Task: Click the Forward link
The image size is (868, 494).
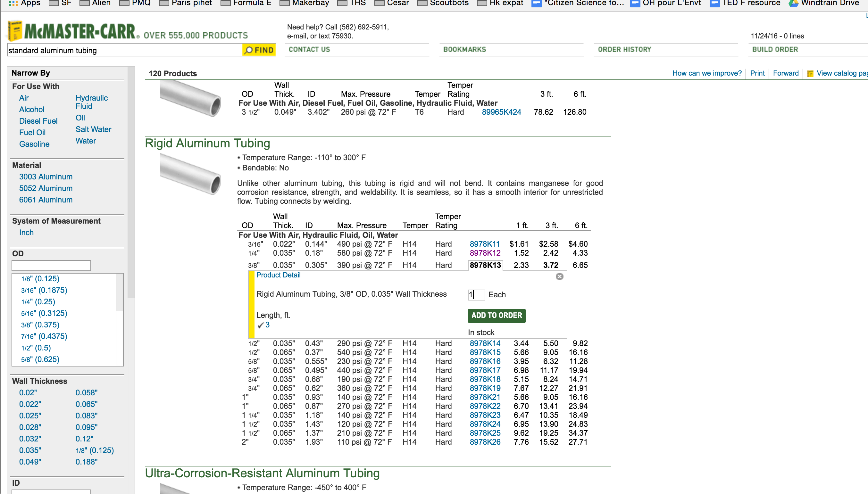Action: point(786,73)
